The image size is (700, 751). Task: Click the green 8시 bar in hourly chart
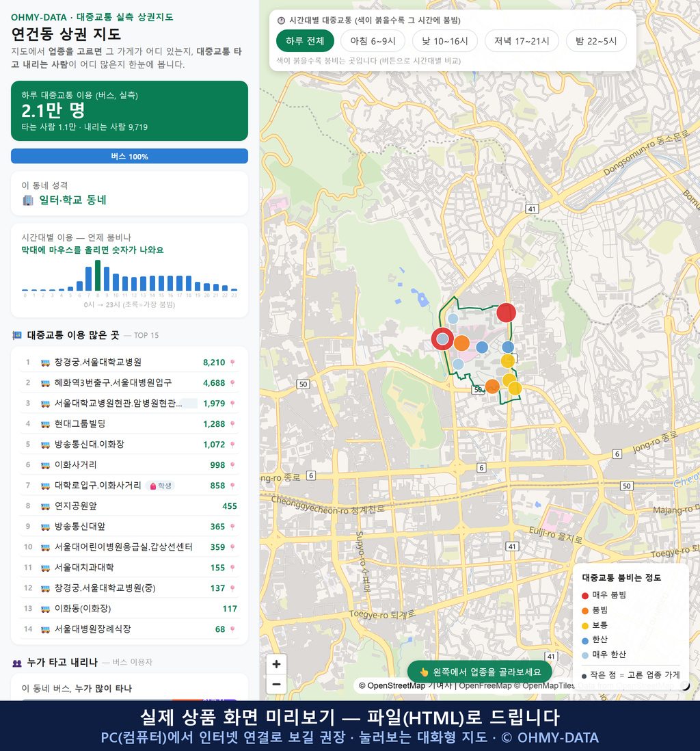tap(98, 276)
